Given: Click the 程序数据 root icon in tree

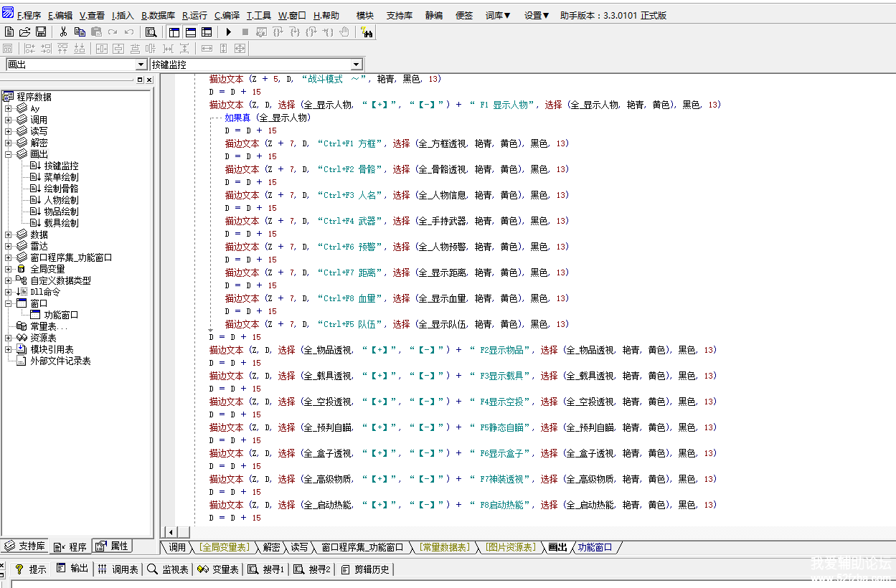Looking at the screenshot, I should 9,97.
